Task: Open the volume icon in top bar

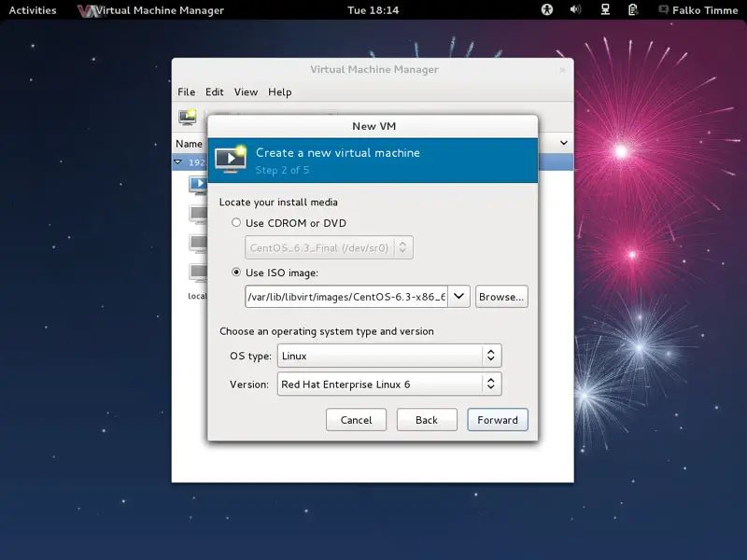Action: 575,9
